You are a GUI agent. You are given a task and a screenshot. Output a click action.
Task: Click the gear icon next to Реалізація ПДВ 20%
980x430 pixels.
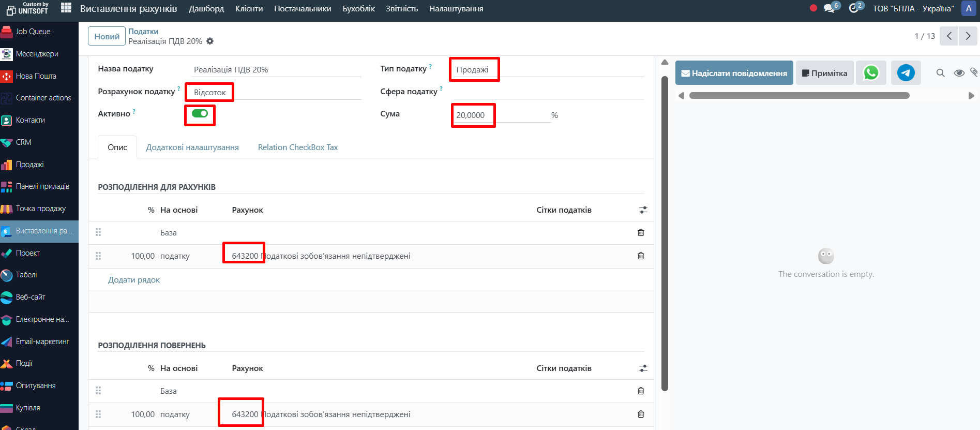point(210,41)
